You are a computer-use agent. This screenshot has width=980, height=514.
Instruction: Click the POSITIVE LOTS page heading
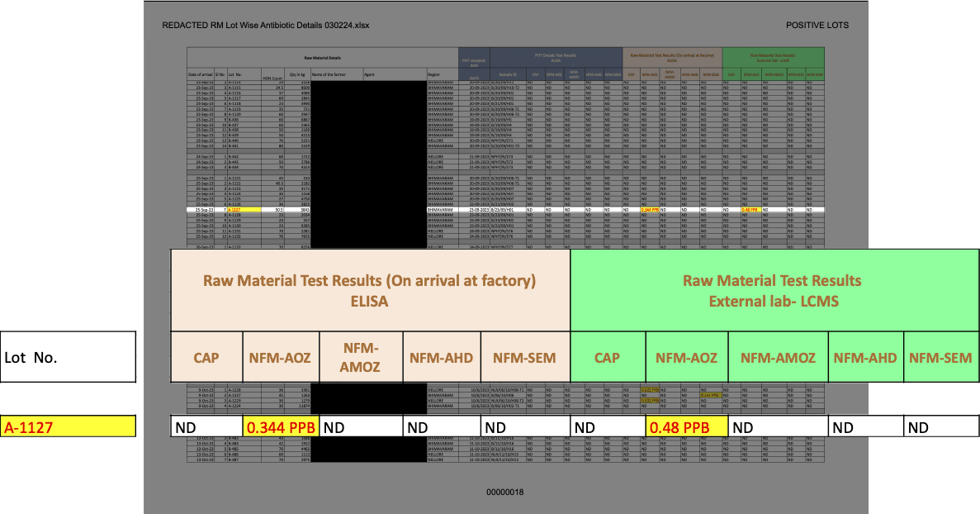[817, 25]
